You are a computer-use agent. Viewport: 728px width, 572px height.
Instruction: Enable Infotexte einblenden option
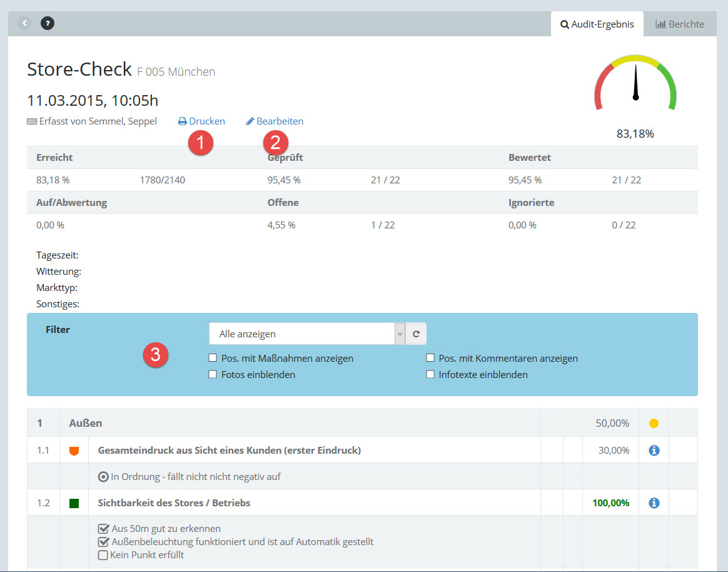(x=430, y=375)
